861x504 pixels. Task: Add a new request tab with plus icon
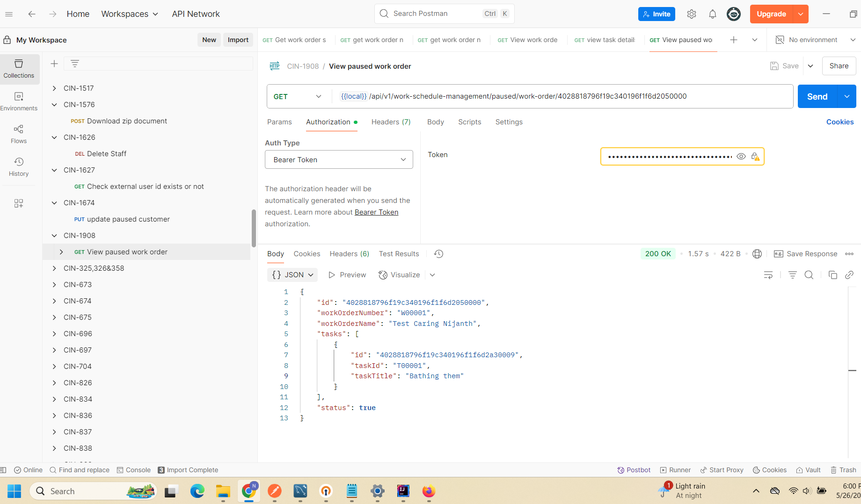[x=734, y=40]
